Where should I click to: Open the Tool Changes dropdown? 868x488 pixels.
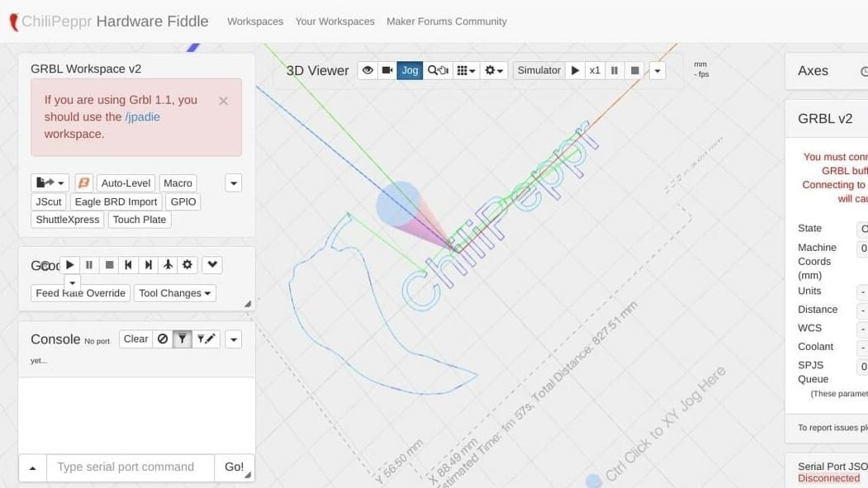click(175, 293)
